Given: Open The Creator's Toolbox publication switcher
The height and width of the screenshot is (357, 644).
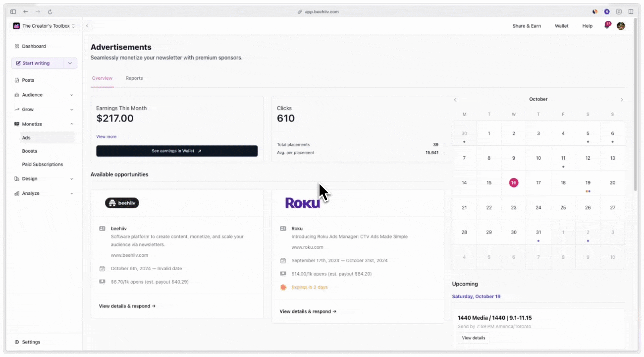Looking at the screenshot, I should pos(44,26).
